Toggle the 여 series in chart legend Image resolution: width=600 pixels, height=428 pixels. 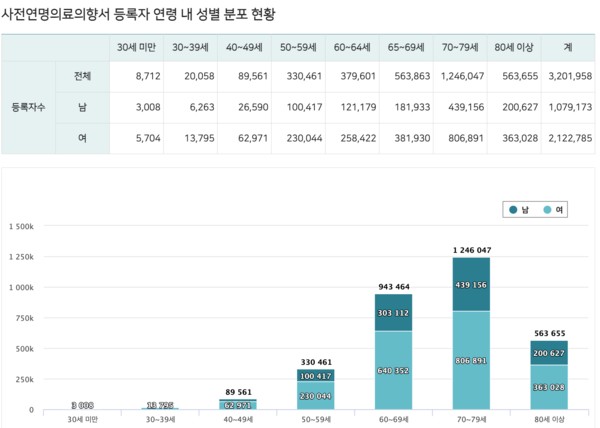click(x=553, y=210)
